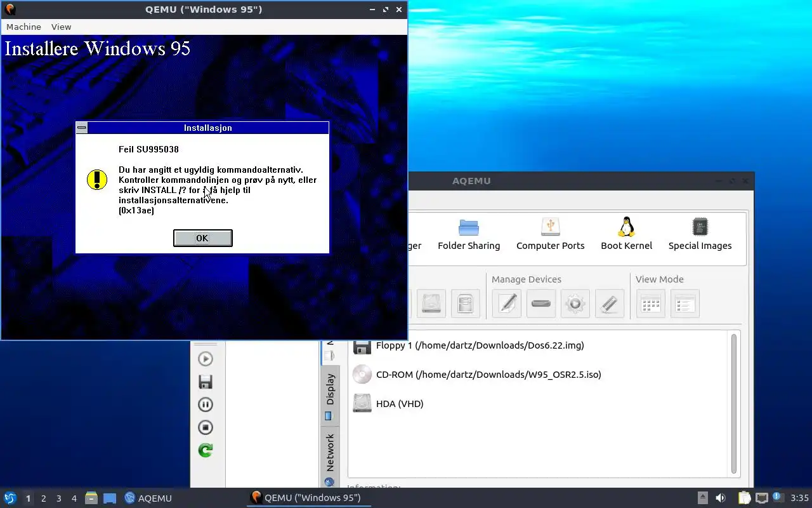
Task: Open the clipboard manager tray icon
Action: 744,498
